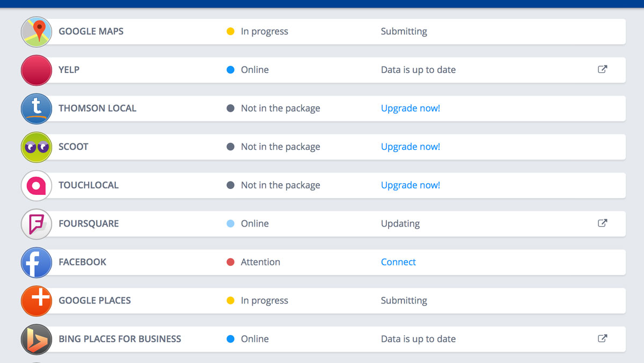This screenshot has width=644, height=363.
Task: Click 'Data is up to date' for Yelp
Action: pos(419,70)
